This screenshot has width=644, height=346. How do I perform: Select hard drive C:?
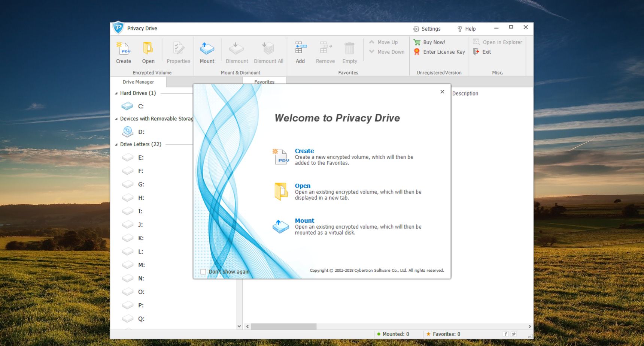(x=133, y=106)
